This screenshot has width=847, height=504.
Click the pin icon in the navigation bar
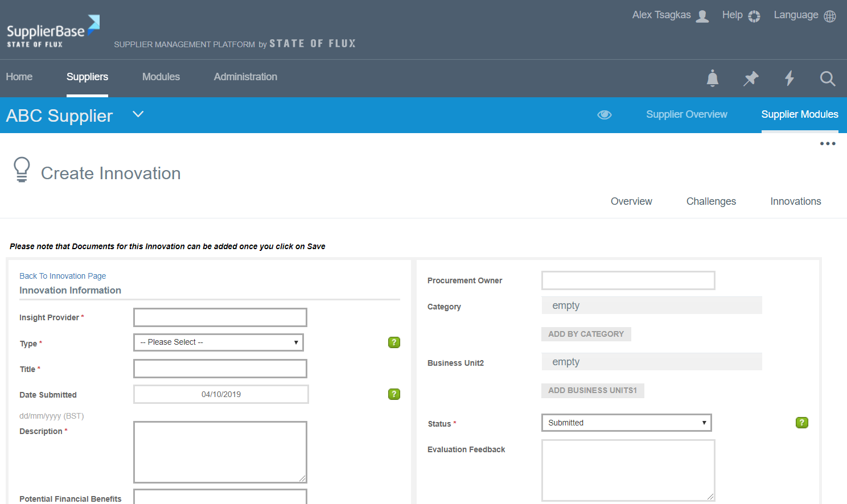[x=750, y=79]
